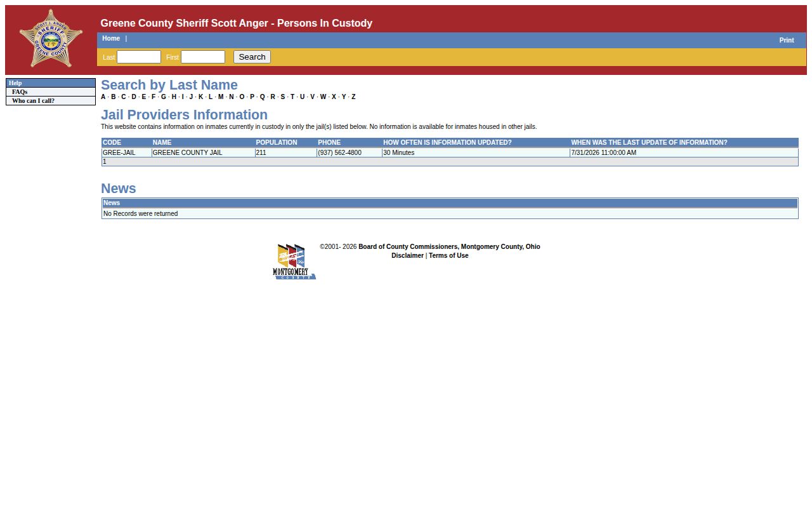Search last names starting with N
This screenshot has width=812, height=508.
pos(232,97)
